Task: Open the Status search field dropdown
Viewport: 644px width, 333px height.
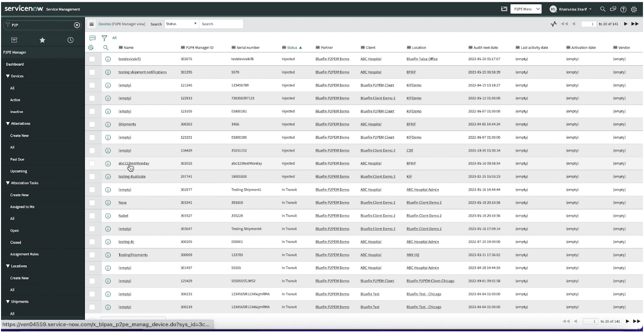Action: [182, 24]
